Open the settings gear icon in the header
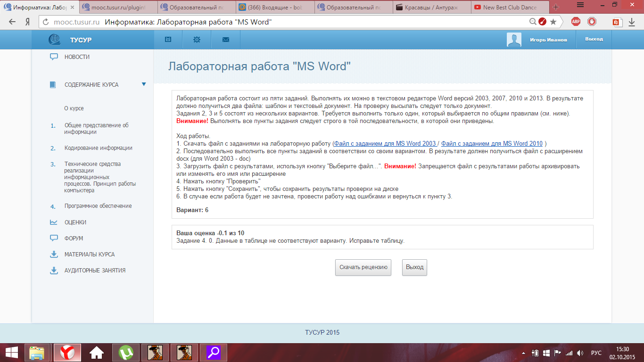The height and width of the screenshot is (362, 644). (197, 40)
